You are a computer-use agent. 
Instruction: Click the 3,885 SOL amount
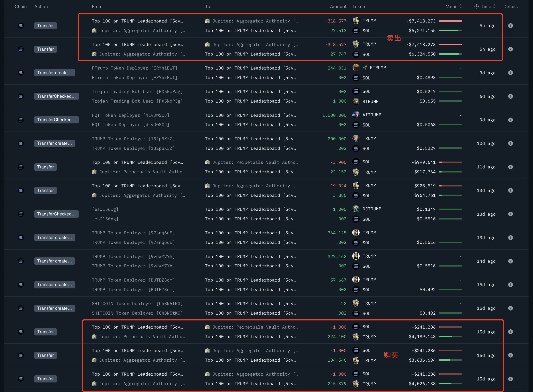(x=340, y=195)
